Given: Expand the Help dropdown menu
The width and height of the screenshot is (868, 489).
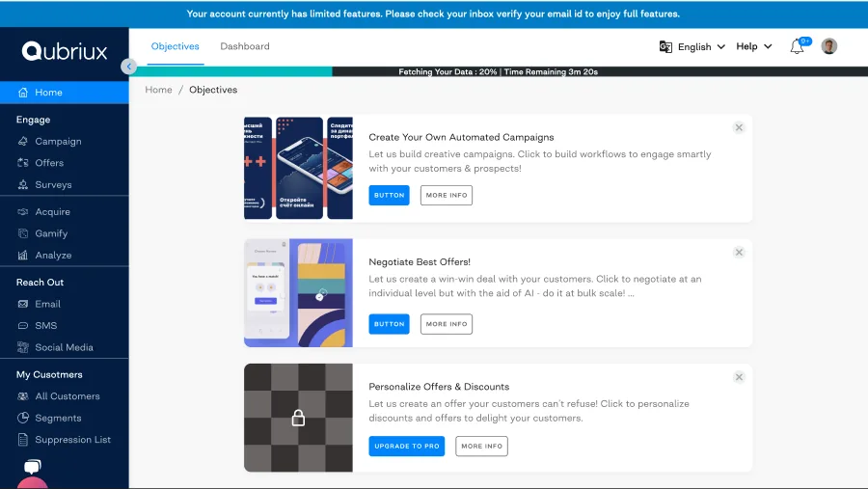Looking at the screenshot, I should pos(753,46).
